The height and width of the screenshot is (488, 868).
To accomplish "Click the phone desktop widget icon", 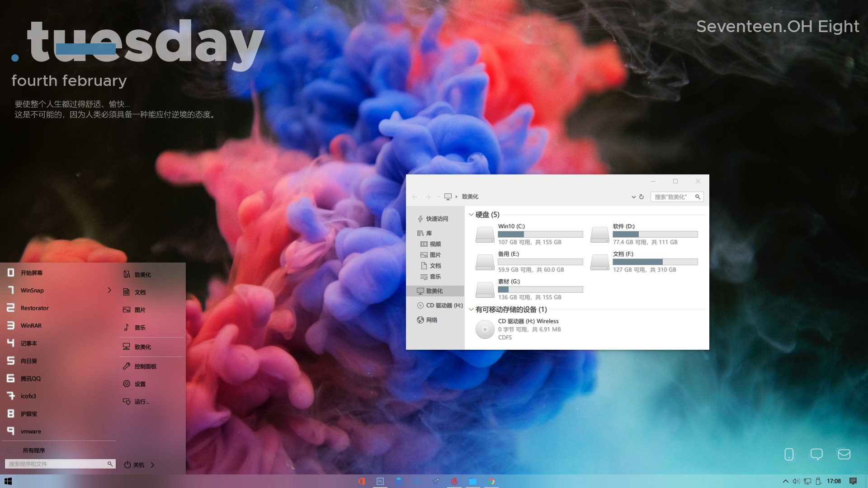I will pos(789,454).
